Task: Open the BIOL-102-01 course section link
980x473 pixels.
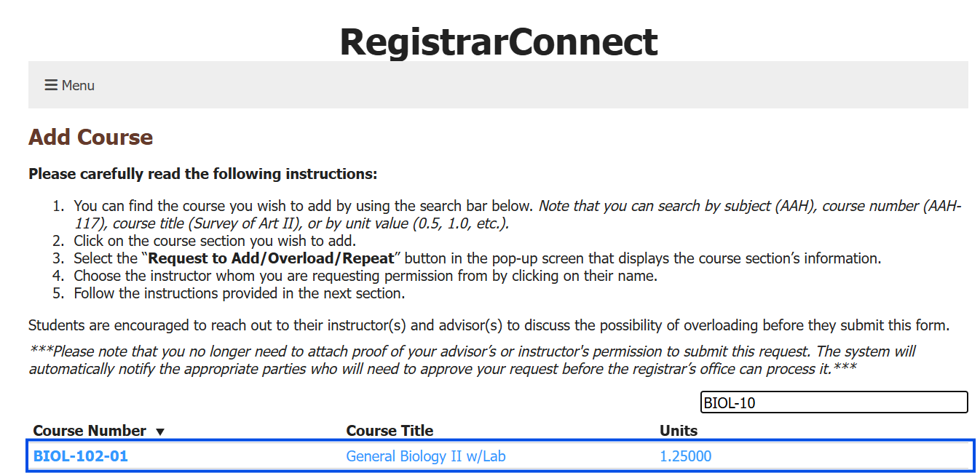Action: (x=81, y=457)
